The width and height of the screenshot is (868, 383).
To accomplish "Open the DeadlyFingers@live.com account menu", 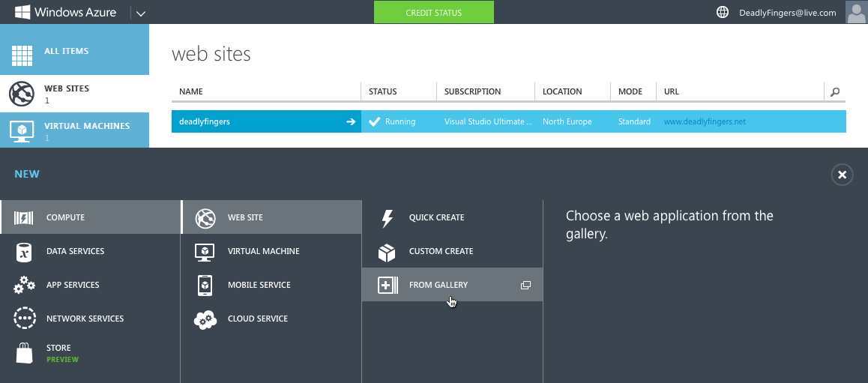I will point(787,13).
